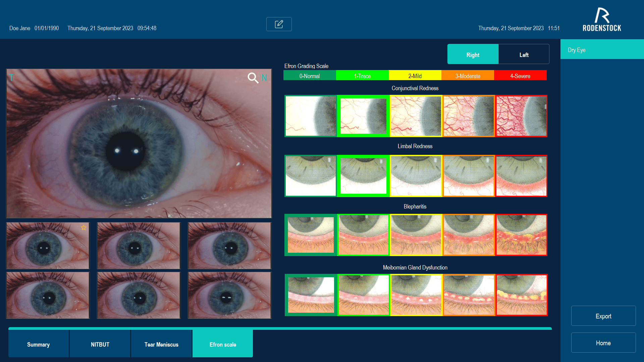Click the Rodenstock logo
Screen dimensions: 644x362
point(602,19)
